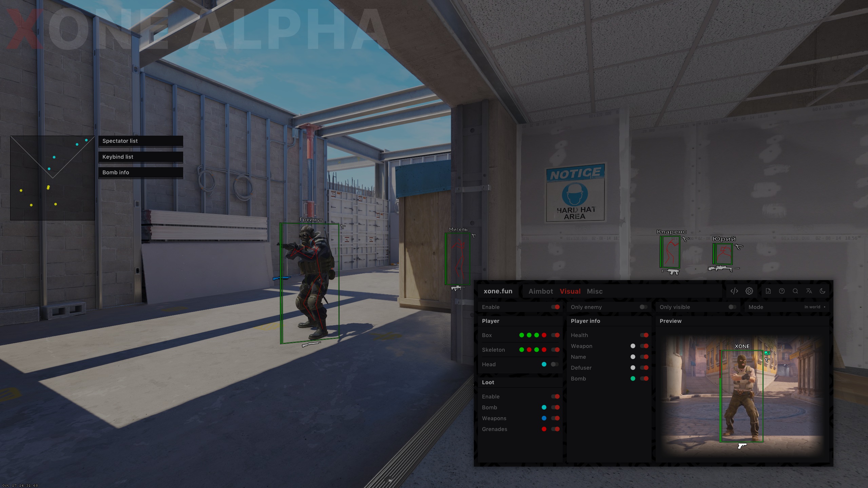The height and width of the screenshot is (488, 868).
Task: Click the search icon in toolbar
Action: click(796, 291)
